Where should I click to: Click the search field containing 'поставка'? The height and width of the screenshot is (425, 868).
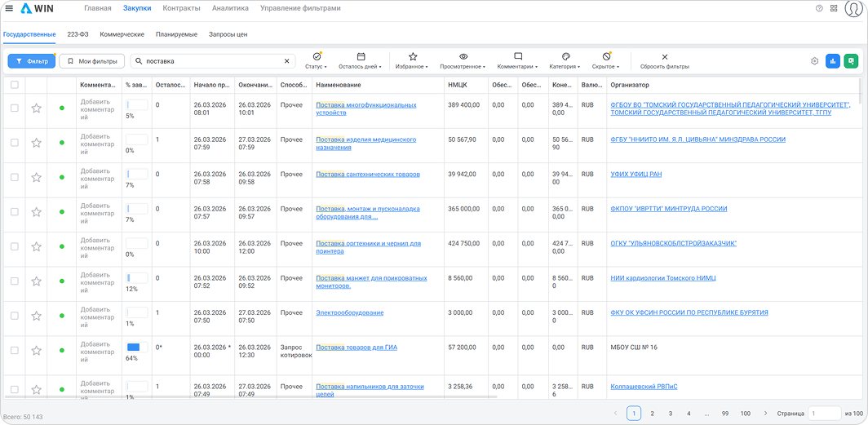click(x=213, y=61)
